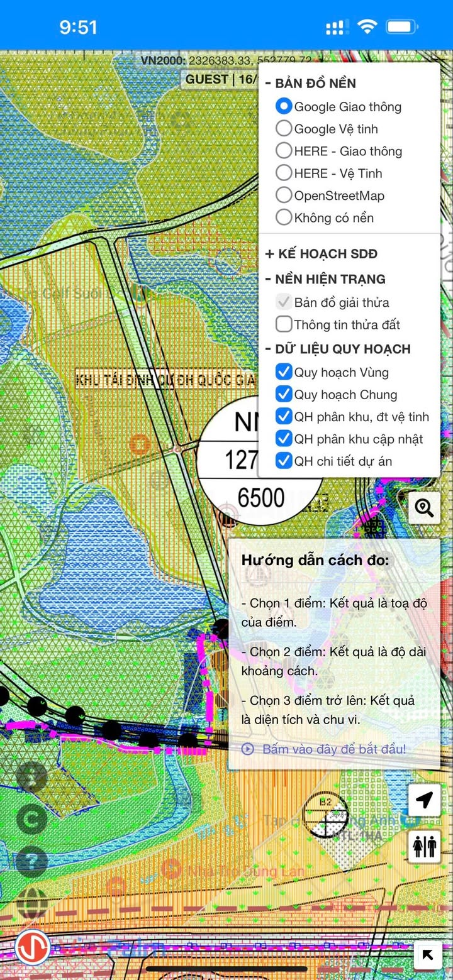Enable Thông tin thửa đất checkbox
This screenshot has height=980, width=453.
click(x=284, y=324)
